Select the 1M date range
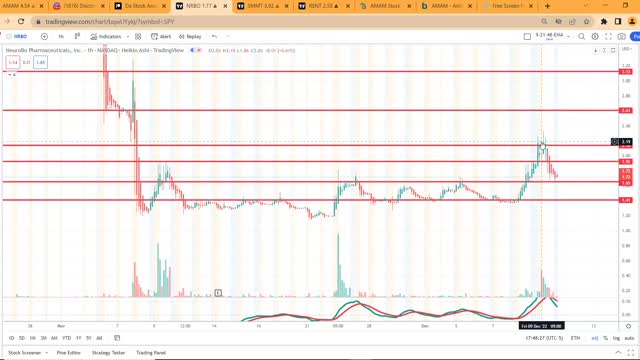640x360 pixels. pos(33,338)
